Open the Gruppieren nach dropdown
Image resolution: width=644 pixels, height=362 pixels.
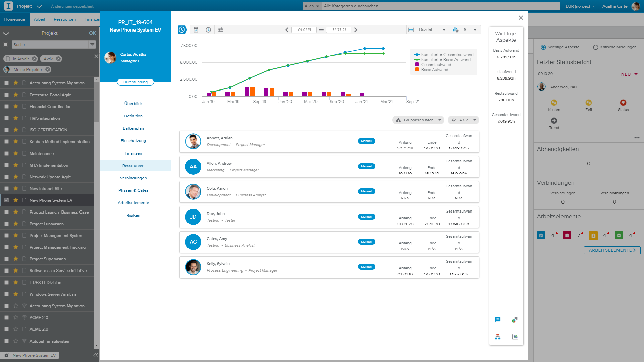tap(418, 120)
